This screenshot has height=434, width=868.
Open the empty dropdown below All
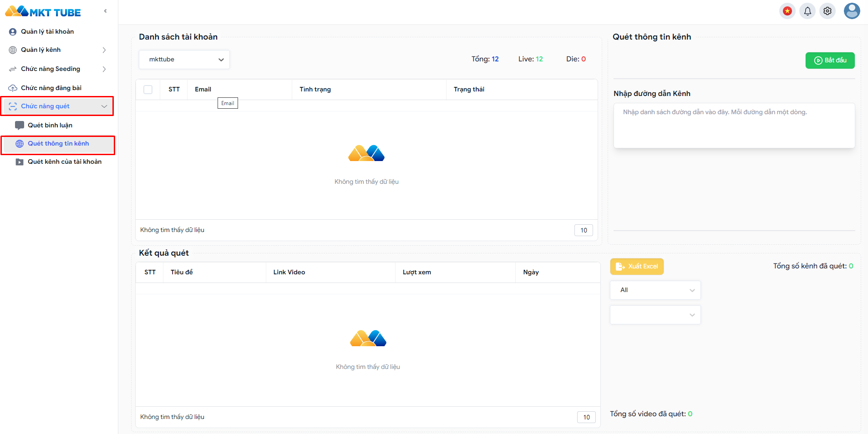point(655,315)
